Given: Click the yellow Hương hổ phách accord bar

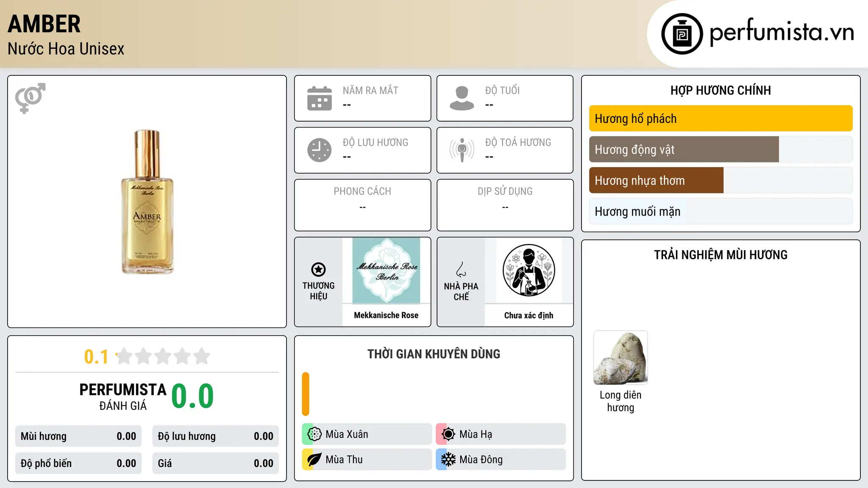Looking at the screenshot, I should pyautogui.click(x=721, y=119).
